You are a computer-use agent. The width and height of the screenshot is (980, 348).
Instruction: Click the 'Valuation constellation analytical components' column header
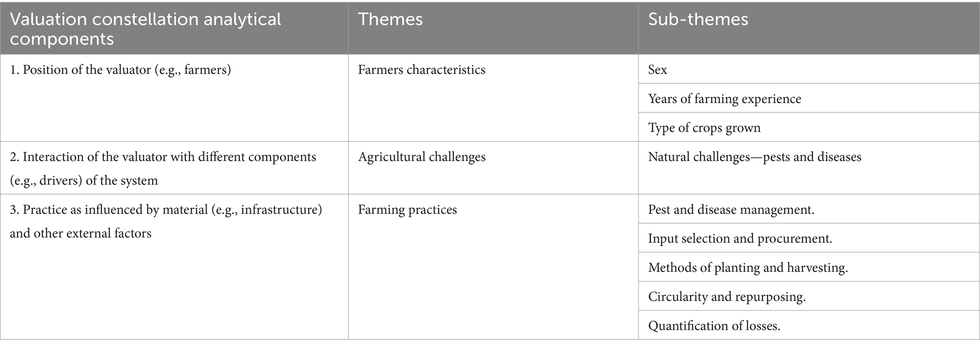point(145,28)
